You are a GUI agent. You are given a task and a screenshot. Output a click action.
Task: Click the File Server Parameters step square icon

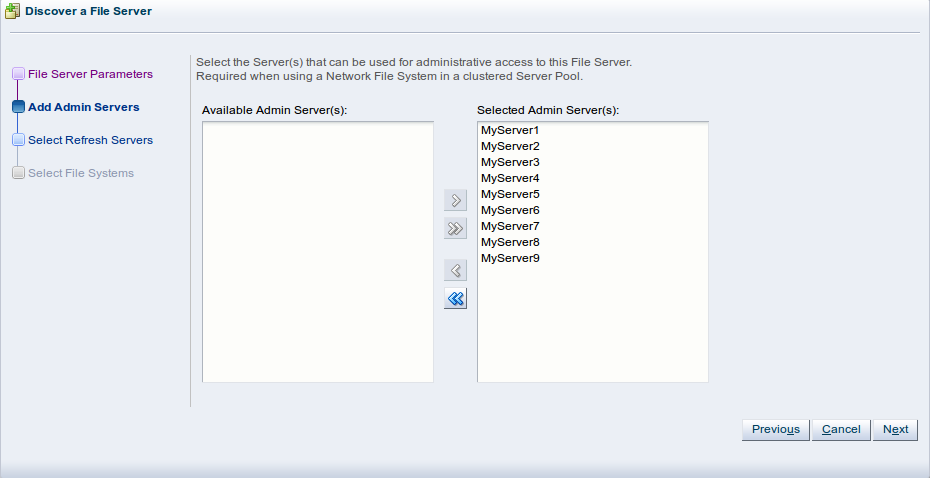(x=18, y=74)
